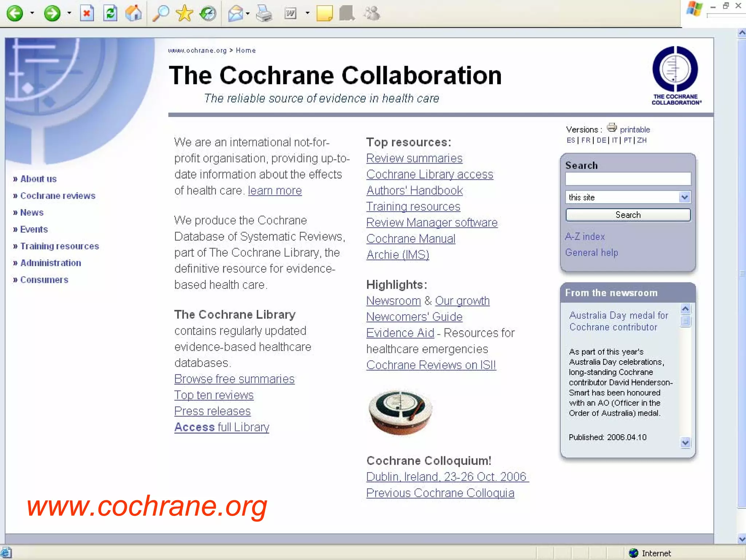Click the page scrollbar up arrow
This screenshot has width=746, height=560.
point(742,33)
